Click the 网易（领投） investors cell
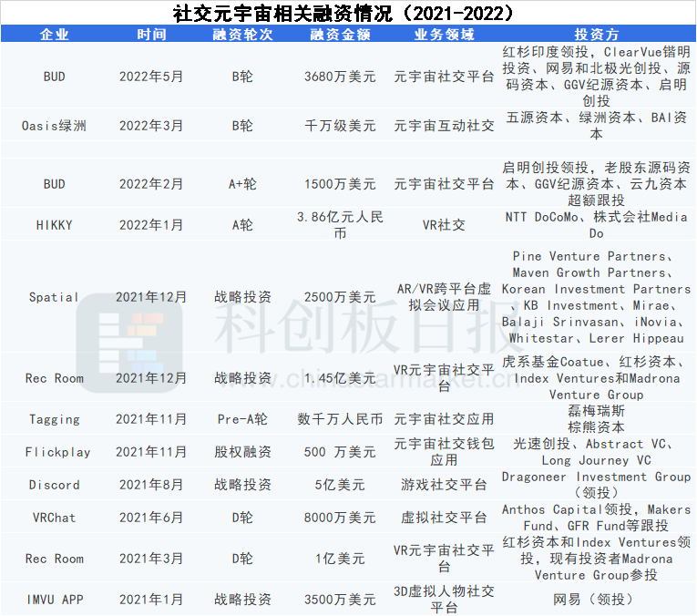The width and height of the screenshot is (697, 616). pos(593,600)
